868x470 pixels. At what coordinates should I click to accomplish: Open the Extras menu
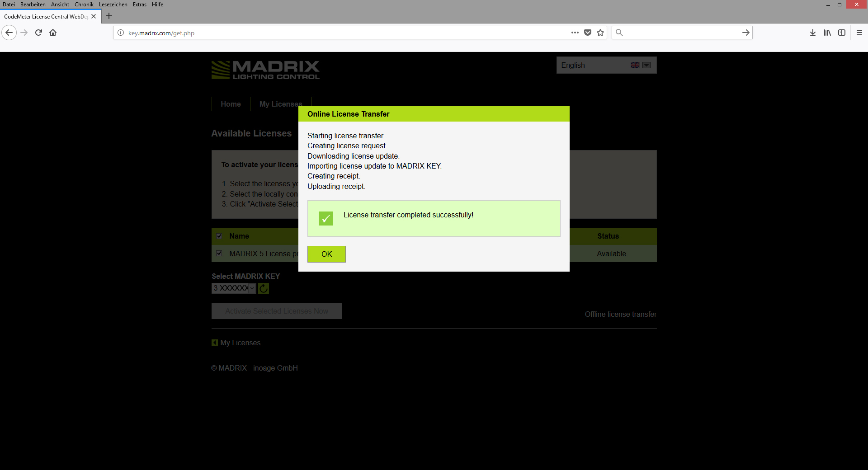click(x=140, y=5)
